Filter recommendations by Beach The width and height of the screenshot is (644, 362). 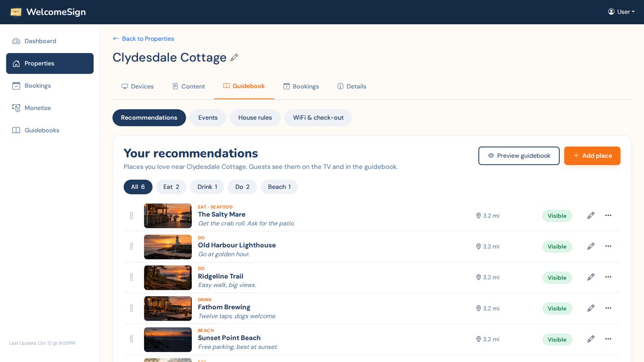[x=279, y=187]
